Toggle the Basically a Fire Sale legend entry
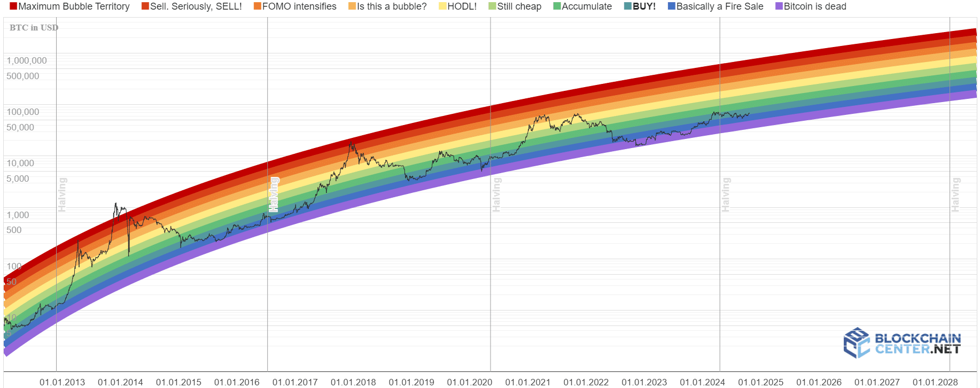Screen dimensions: 980x388 (715, 6)
